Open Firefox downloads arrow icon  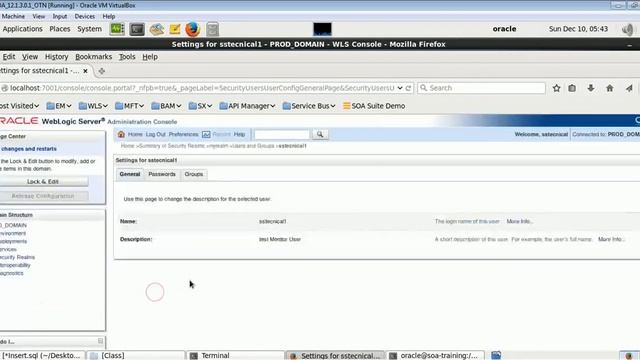pos(591,88)
